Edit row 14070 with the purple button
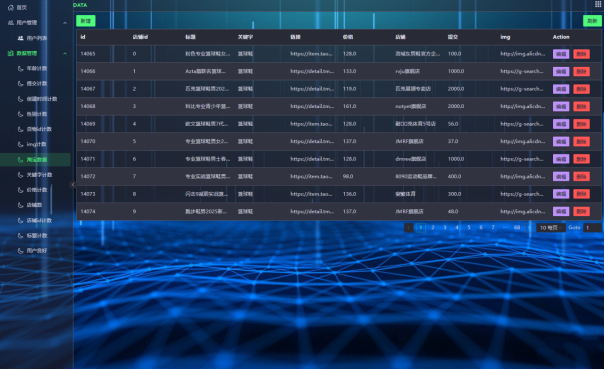The height and width of the screenshot is (370, 605). click(x=561, y=142)
